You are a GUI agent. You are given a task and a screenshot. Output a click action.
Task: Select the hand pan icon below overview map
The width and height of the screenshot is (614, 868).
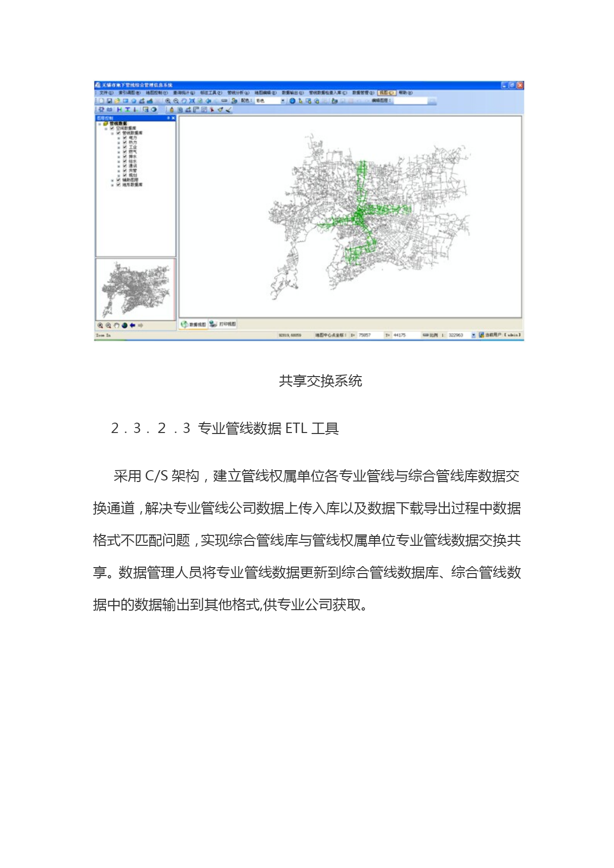click(117, 326)
